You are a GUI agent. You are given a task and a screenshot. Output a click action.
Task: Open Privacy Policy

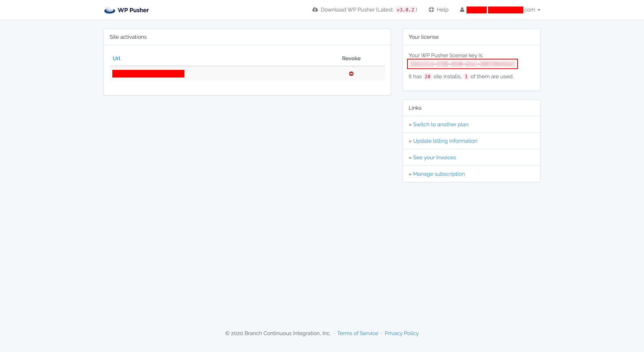tap(402, 333)
